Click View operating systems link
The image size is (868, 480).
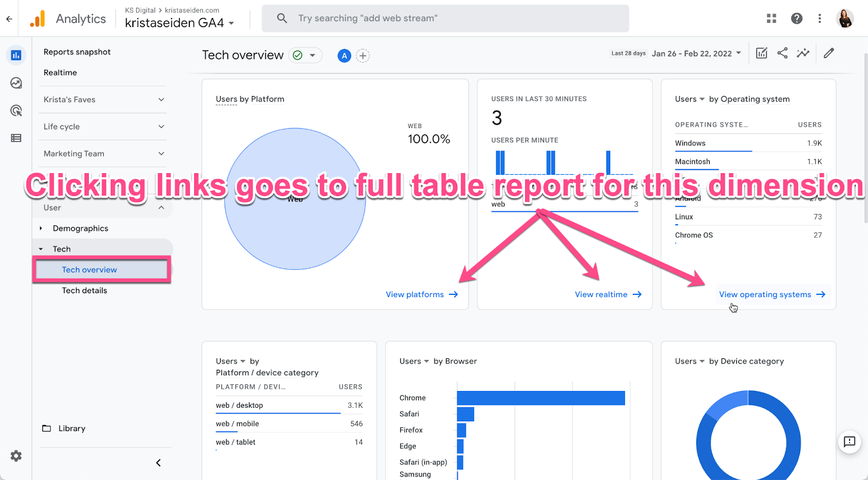tap(773, 294)
